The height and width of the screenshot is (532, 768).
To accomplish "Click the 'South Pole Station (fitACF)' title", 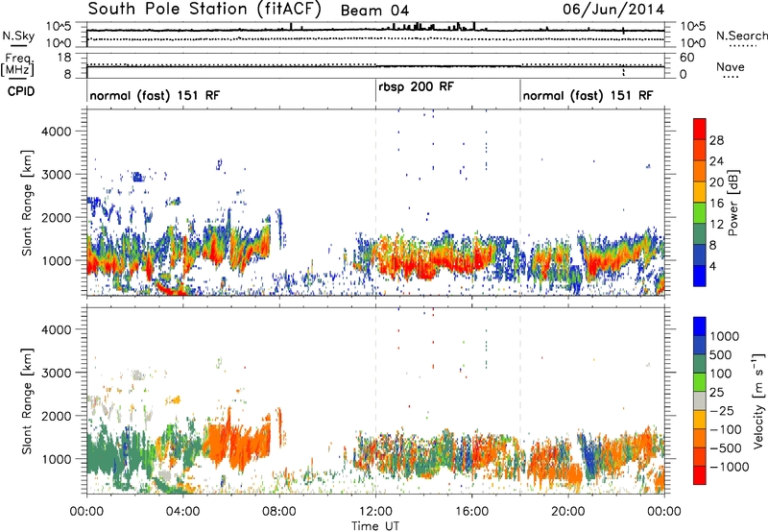I will [x=204, y=10].
